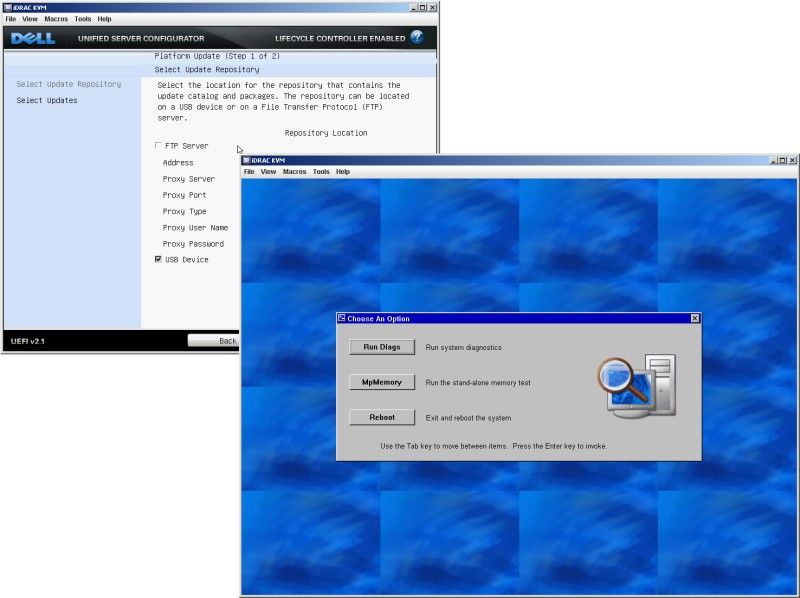The image size is (800, 598).
Task: Click the UEFI v2.1 status text
Action: coord(28,341)
